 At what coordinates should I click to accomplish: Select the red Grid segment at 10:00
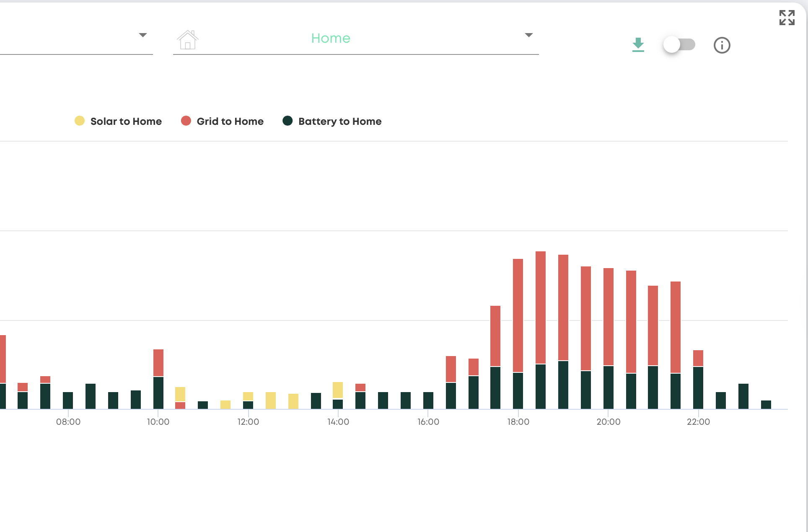click(158, 363)
